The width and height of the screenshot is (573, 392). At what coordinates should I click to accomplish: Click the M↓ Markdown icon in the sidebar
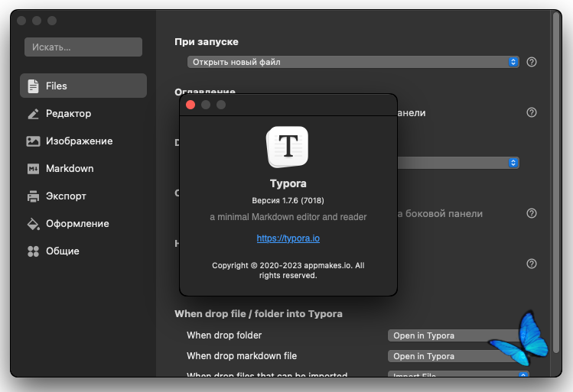(x=33, y=169)
